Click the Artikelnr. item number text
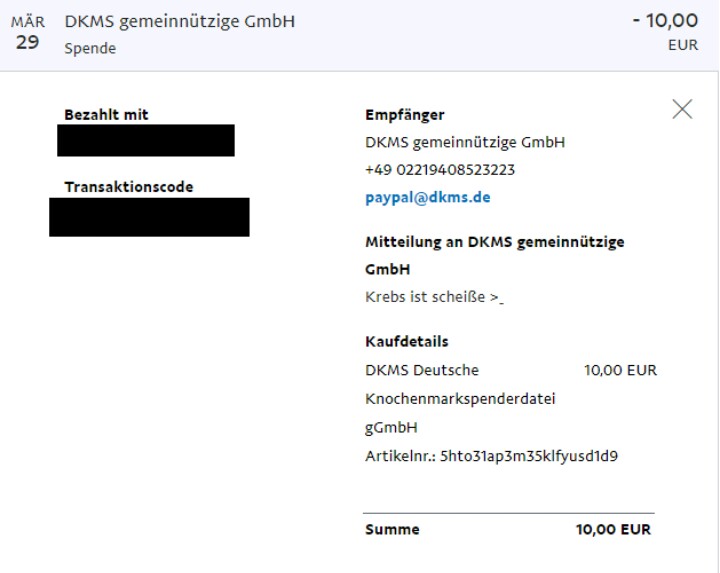 [491, 456]
